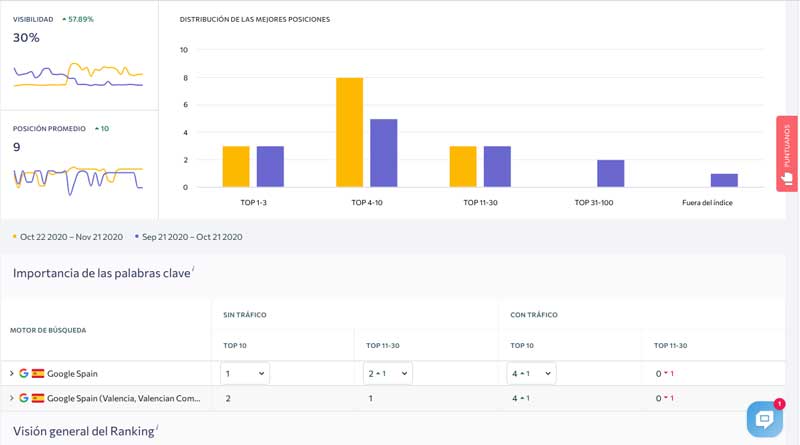Click info icon next to Importancia de las palabras clave
Viewport: 800px width, 445px height.
(x=193, y=269)
